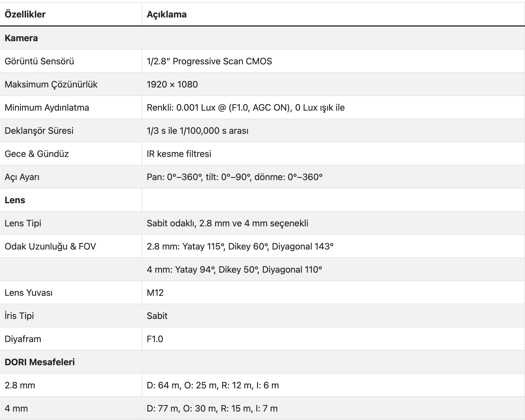Select the 1/2.8" Progressive Scan CMOS value

209,61
